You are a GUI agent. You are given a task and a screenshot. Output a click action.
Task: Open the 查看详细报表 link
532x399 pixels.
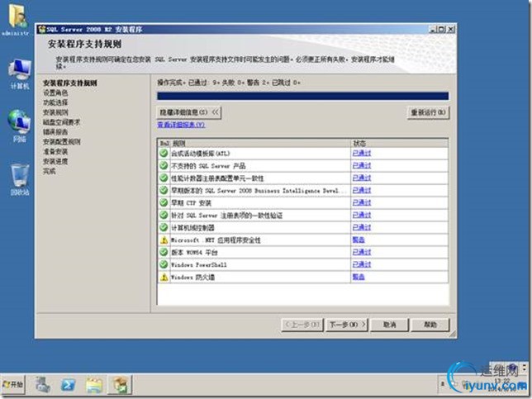[181, 125]
